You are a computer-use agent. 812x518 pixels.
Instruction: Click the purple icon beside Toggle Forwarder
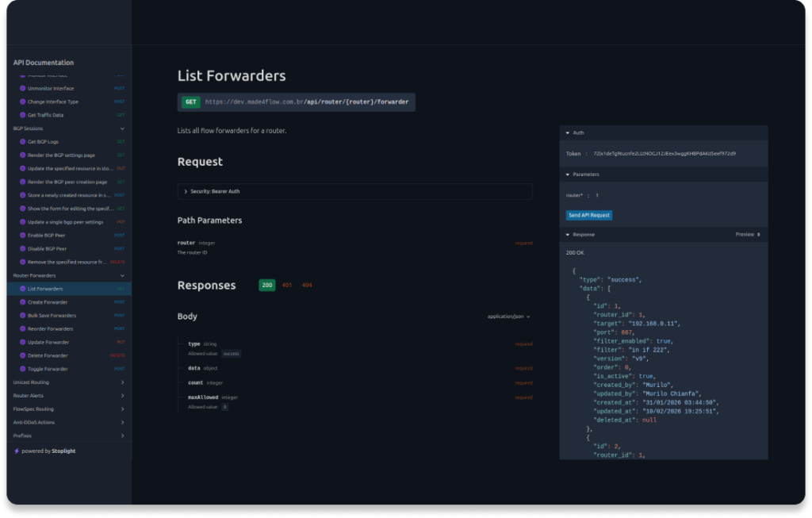click(22, 369)
